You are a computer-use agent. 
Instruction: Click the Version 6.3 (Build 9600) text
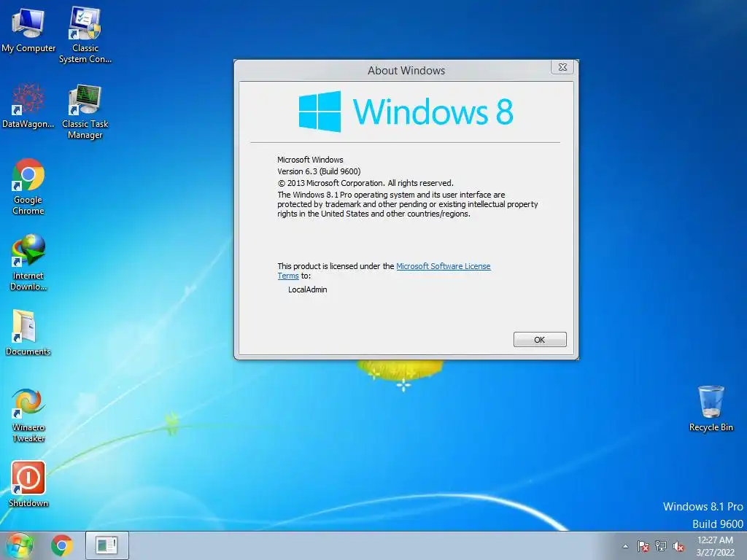point(319,171)
